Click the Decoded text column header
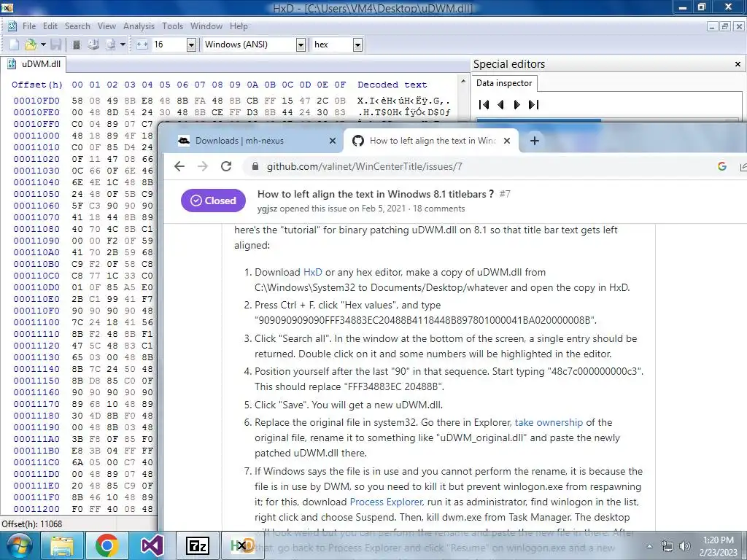This screenshot has height=560, width=747. click(x=392, y=85)
